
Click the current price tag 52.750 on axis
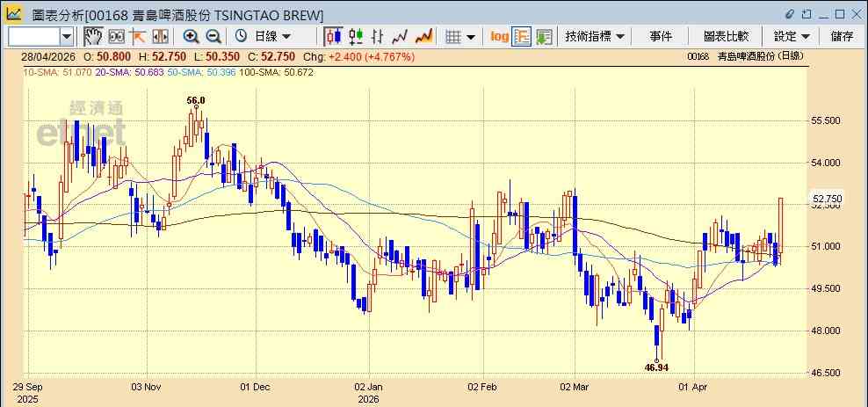[827, 199]
